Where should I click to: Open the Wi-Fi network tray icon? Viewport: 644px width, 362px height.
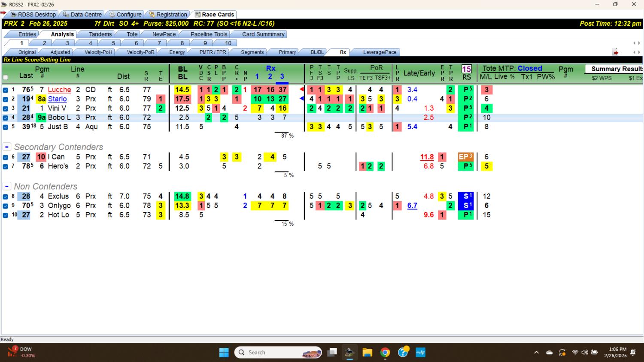[575, 353]
